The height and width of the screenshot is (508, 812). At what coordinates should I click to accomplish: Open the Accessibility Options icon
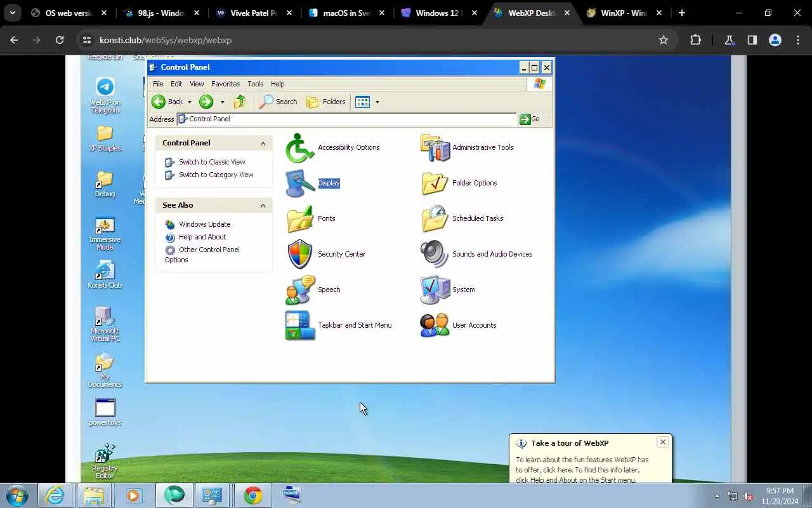click(x=300, y=147)
